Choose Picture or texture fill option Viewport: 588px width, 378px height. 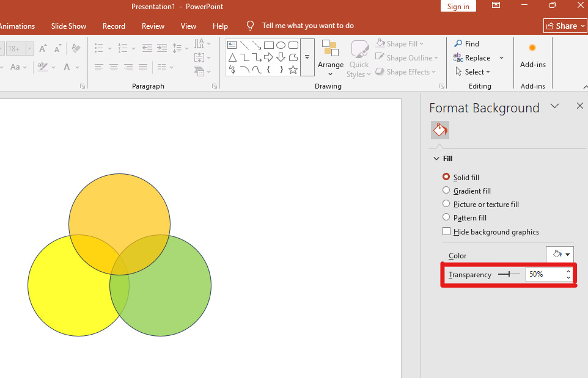pyautogui.click(x=446, y=204)
